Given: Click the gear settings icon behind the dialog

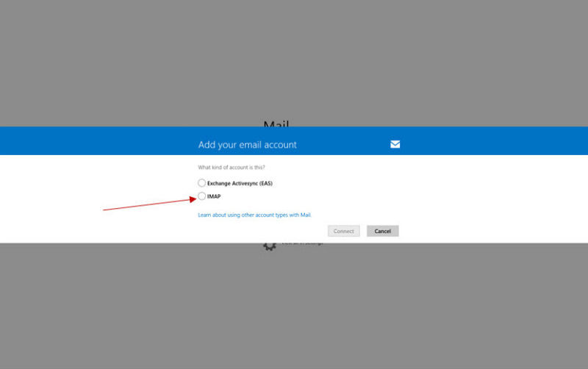Looking at the screenshot, I should [269, 246].
